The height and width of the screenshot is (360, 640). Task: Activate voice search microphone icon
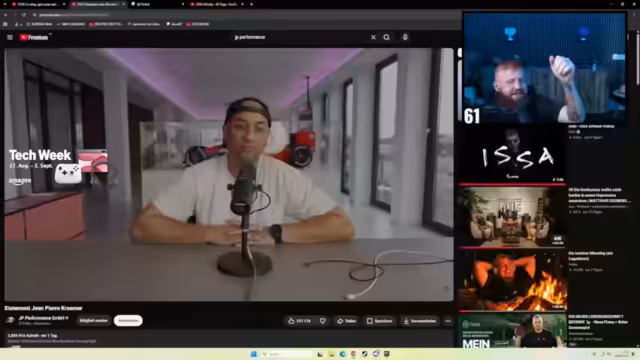(405, 37)
